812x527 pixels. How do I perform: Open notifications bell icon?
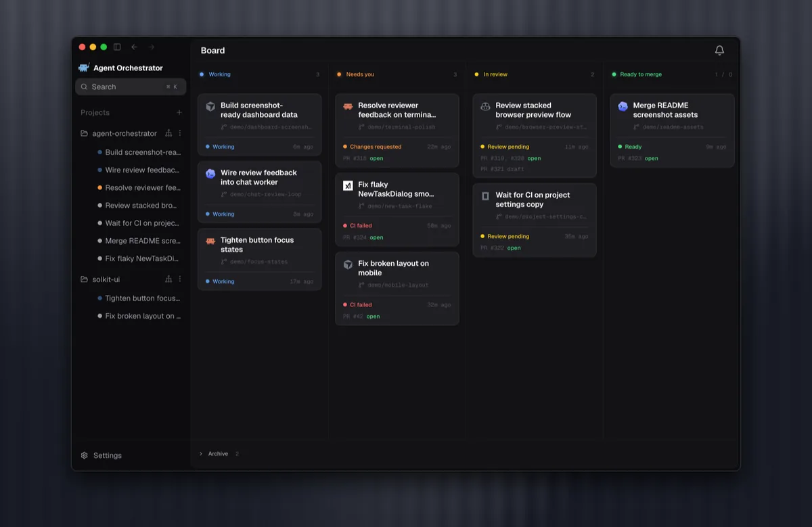point(719,50)
